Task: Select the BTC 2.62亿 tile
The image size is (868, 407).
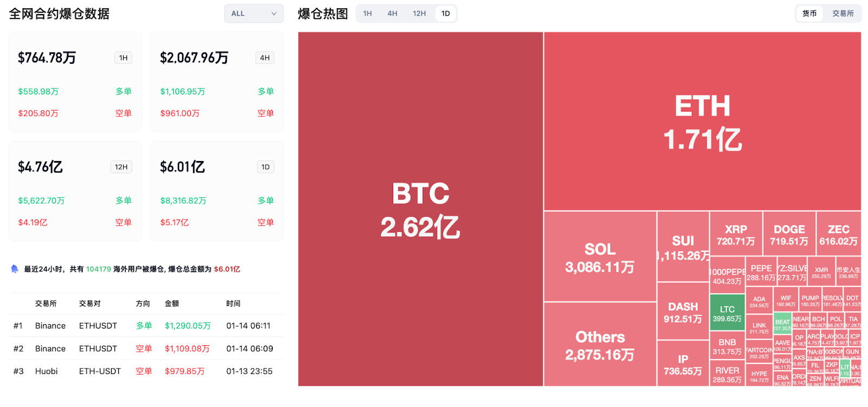Action: (419, 209)
